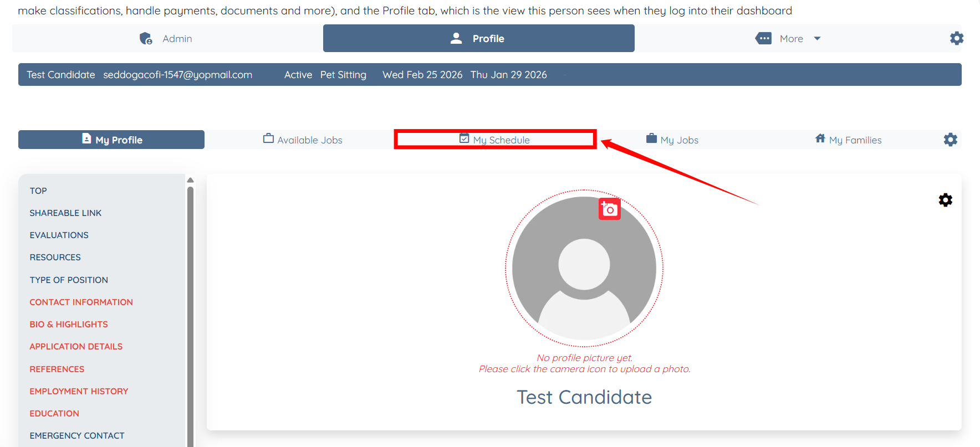
Task: Expand the More dropdown arrow
Action: point(817,38)
